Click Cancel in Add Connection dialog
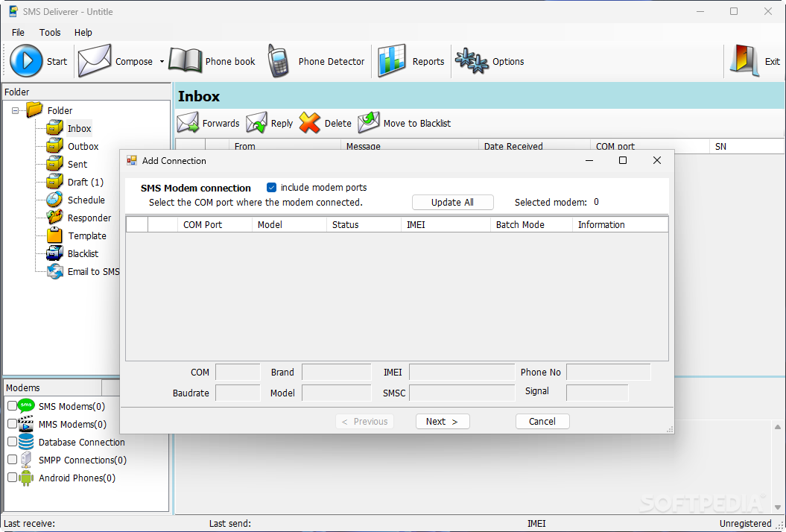 point(542,422)
